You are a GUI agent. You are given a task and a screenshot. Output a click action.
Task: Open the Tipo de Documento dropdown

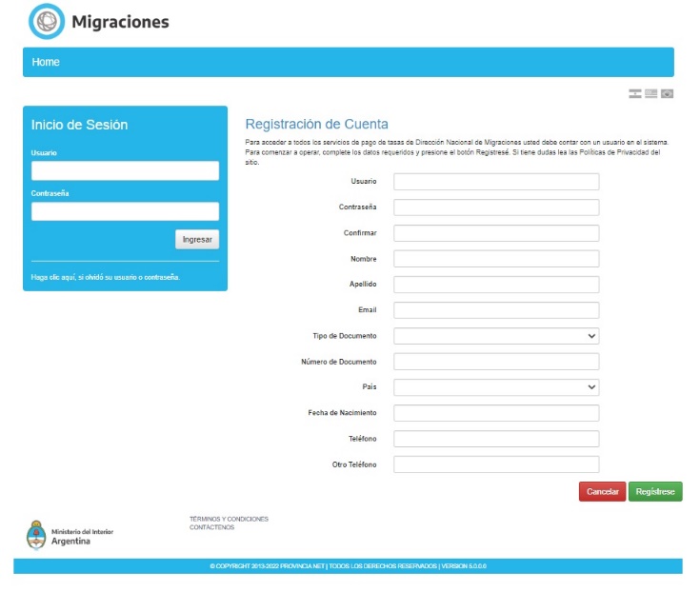coord(496,336)
